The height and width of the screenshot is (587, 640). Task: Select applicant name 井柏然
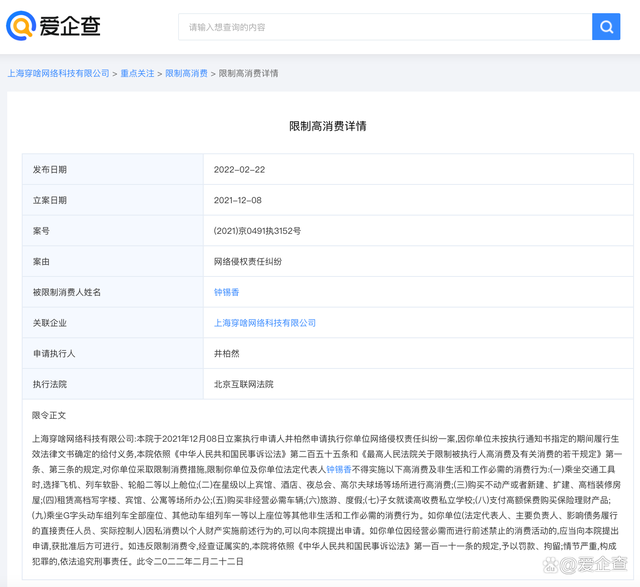227,354
